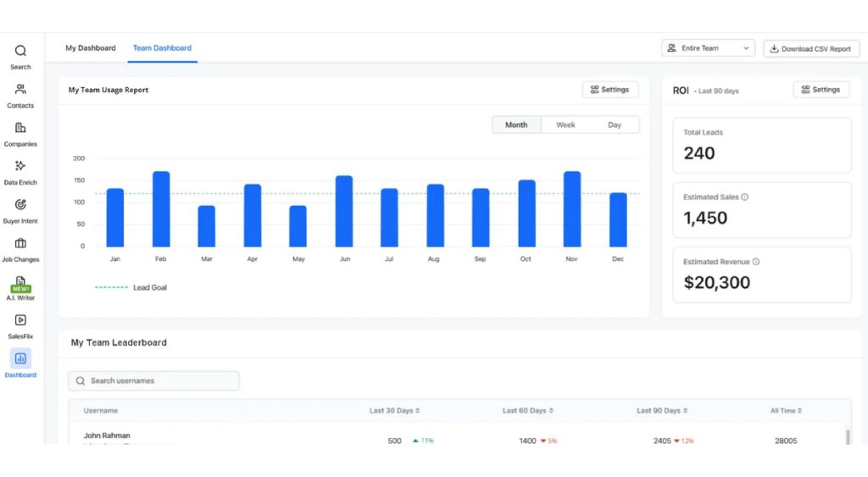
Task: Click the My Team Leaderboard heading
Action: 119,342
